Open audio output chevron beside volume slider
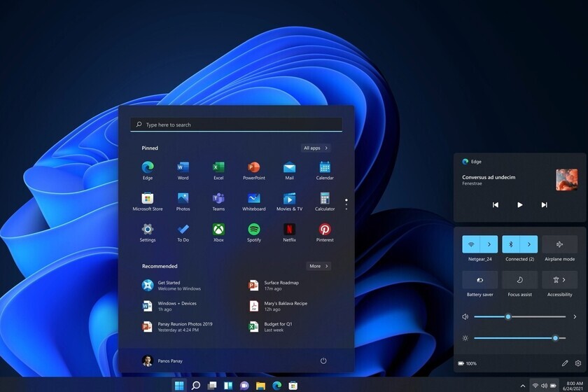Screen dimensions: 588x392 tap(575, 316)
